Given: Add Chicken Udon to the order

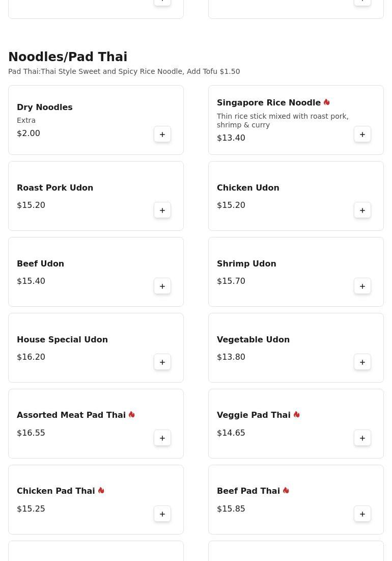Looking at the screenshot, I should tap(362, 210).
